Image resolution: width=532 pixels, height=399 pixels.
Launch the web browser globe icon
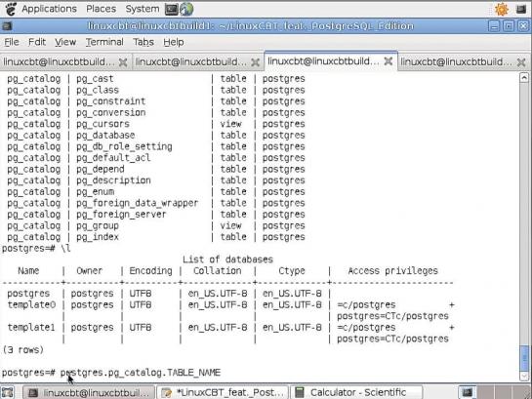[x=186, y=9]
